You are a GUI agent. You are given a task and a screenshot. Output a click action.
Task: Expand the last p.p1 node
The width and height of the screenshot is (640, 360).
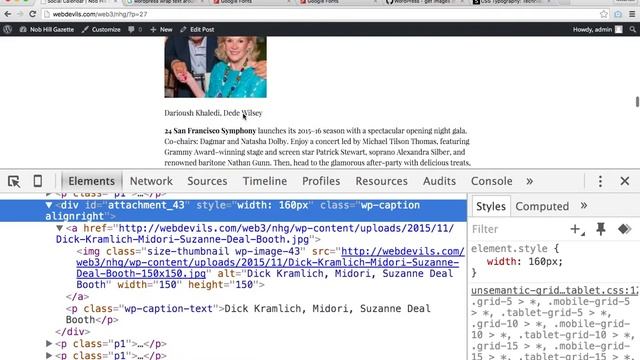(x=49, y=355)
